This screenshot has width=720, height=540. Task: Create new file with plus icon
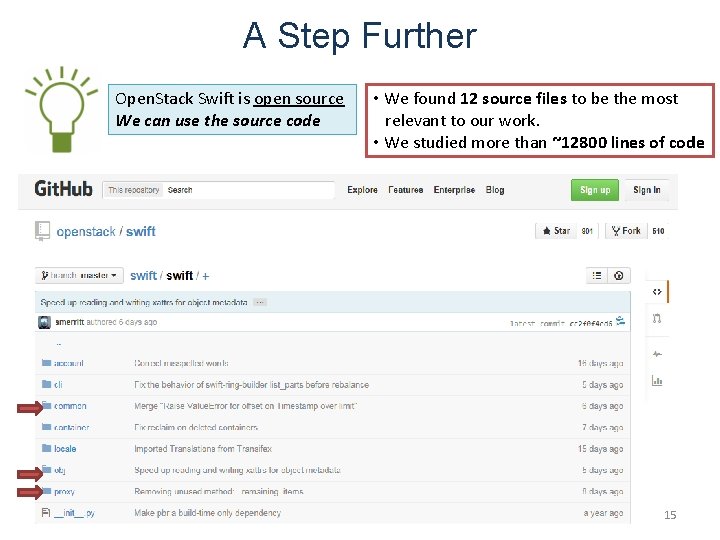(205, 276)
